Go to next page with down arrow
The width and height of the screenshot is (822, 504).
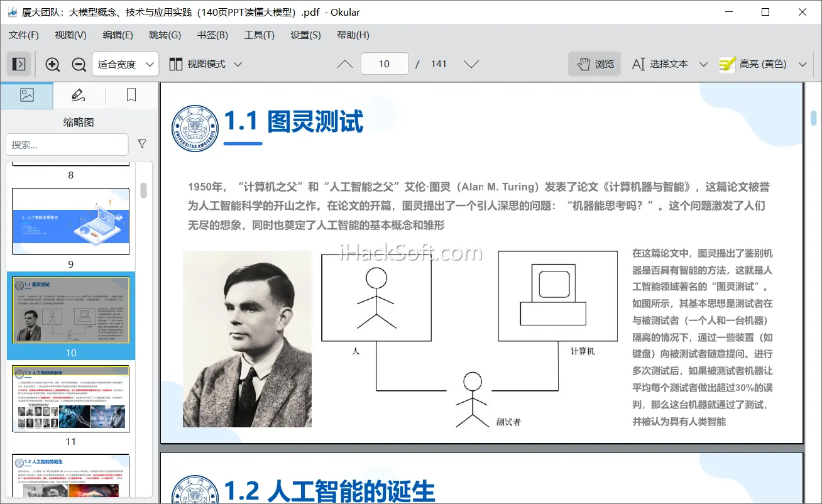coord(471,64)
